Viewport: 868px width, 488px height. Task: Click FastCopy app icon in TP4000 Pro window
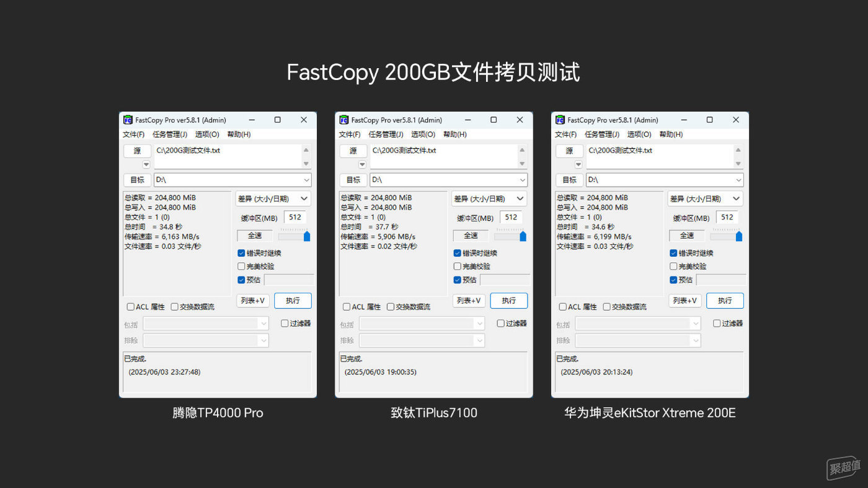pos(128,120)
